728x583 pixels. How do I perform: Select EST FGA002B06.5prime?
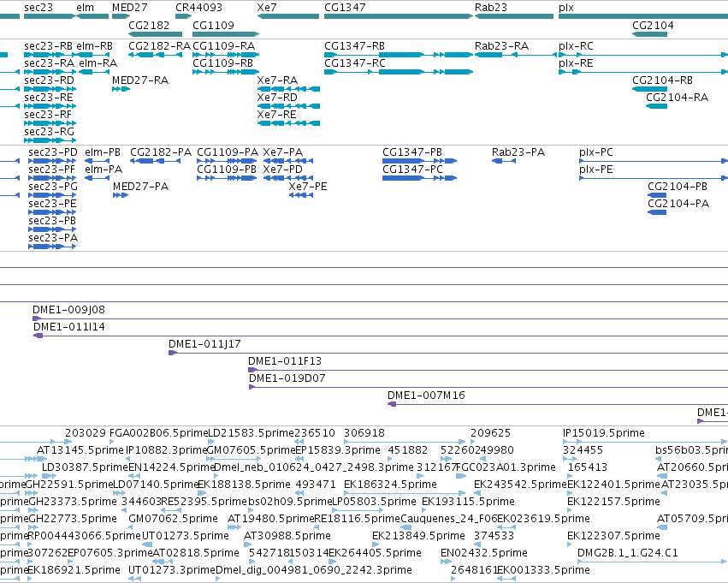click(x=159, y=433)
